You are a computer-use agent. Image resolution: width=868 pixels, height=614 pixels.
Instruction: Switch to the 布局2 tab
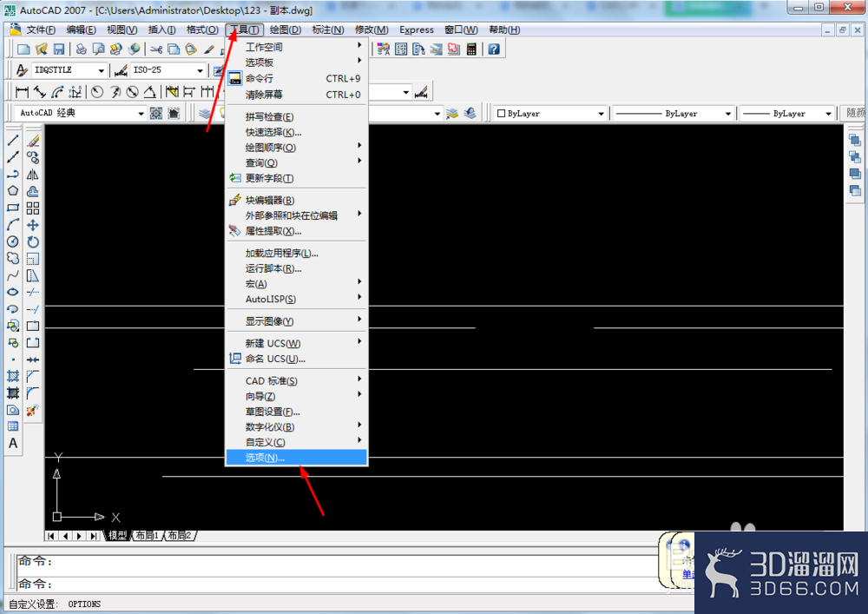pos(180,535)
